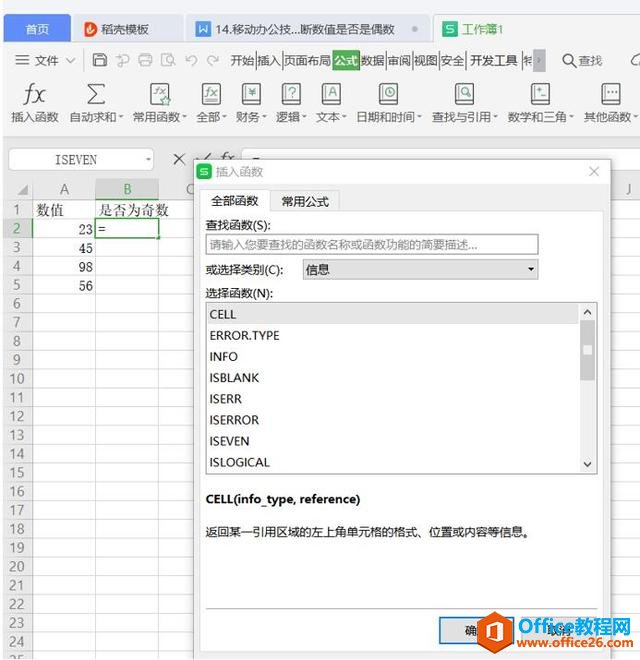The width and height of the screenshot is (640, 660).
Task: Switch to the 页面布局 ribbon tab
Action: [x=307, y=61]
